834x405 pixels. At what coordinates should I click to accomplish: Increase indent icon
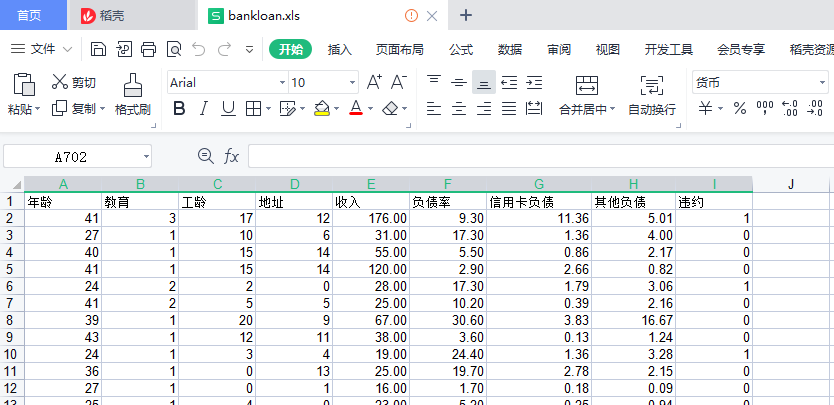pyautogui.click(x=534, y=82)
